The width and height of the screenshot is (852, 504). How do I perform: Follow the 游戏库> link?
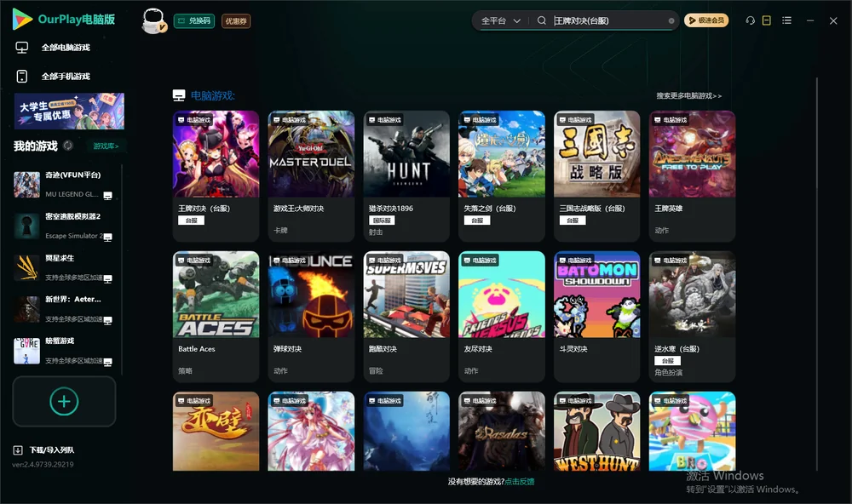pyautogui.click(x=106, y=146)
